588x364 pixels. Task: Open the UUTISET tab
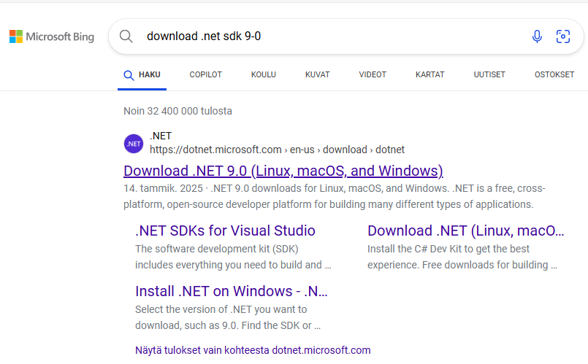point(489,74)
